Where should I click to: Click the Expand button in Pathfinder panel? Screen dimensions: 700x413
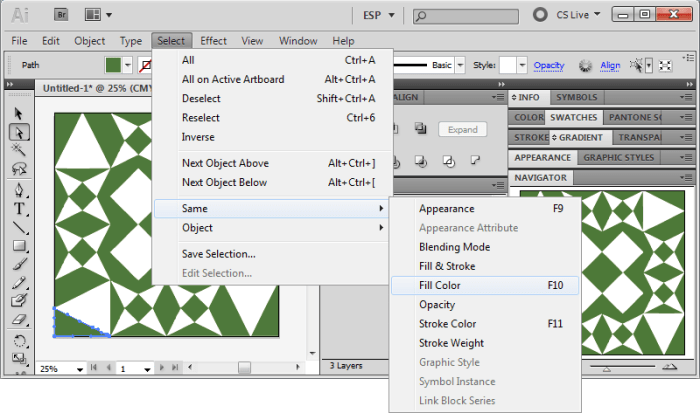(462, 130)
